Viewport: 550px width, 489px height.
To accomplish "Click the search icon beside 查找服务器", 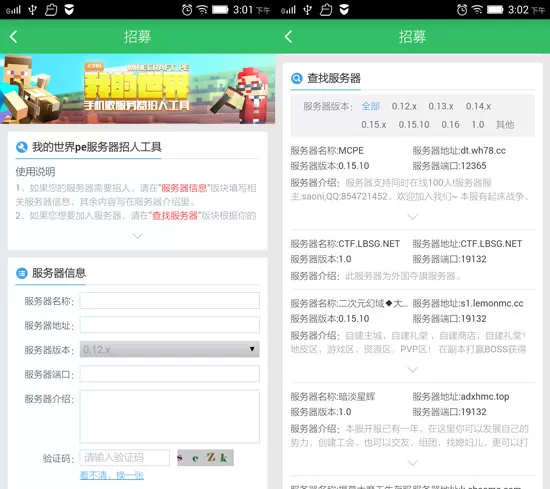I will point(297,78).
